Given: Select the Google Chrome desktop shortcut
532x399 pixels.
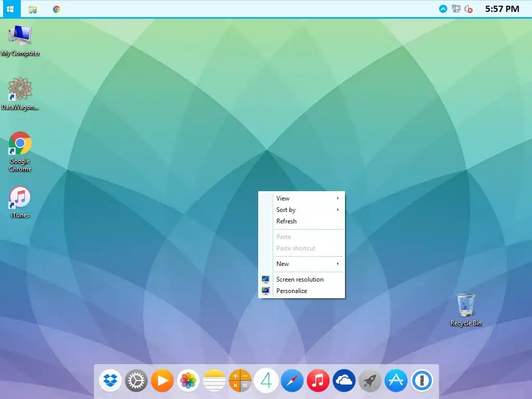Looking at the screenshot, I should (x=20, y=152).
